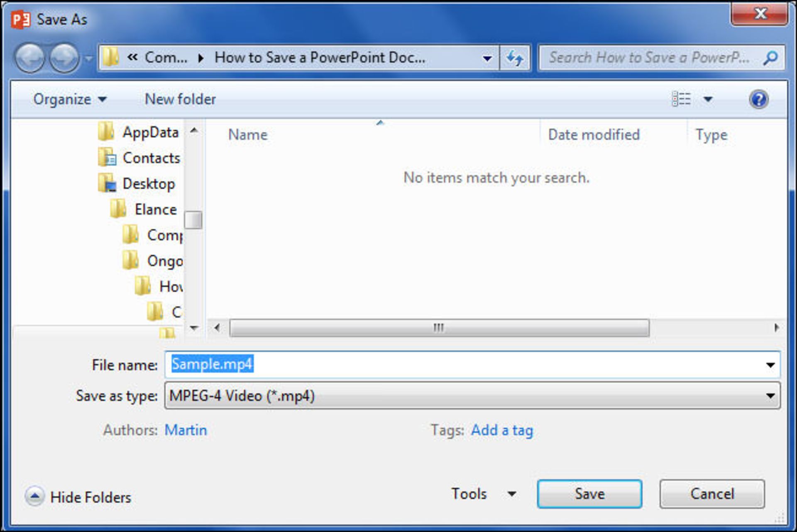Select the Desktop folder in the tree

tap(149, 184)
